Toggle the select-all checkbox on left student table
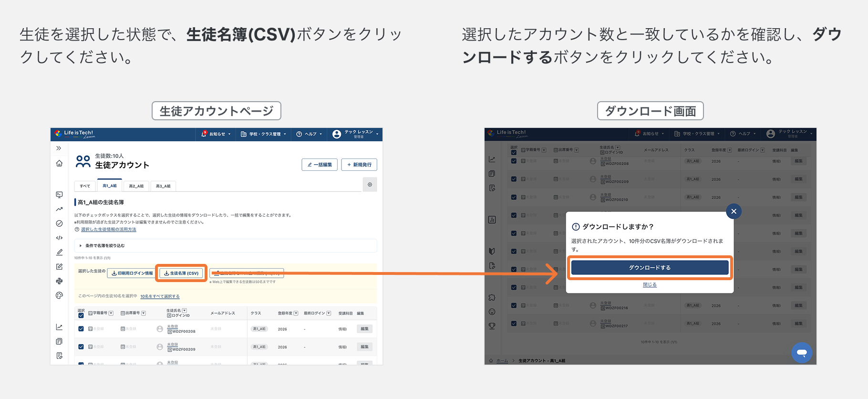This screenshot has height=399, width=868. point(81,315)
